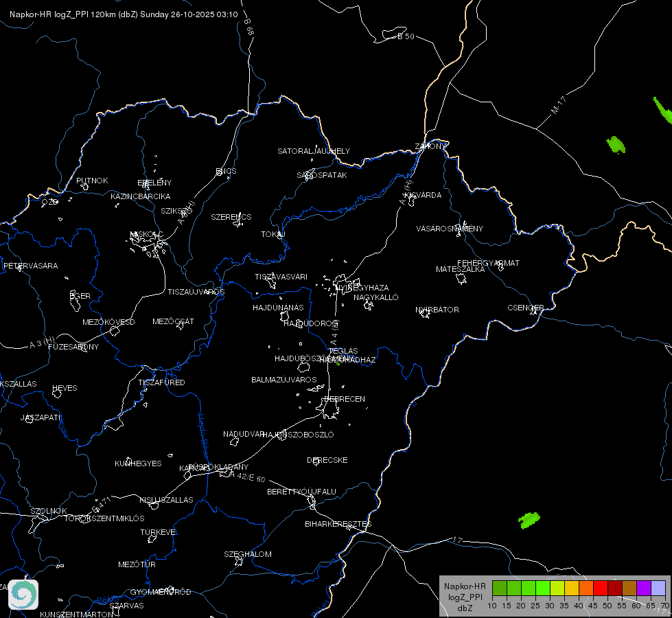Click the MEZŐCSÁT city label

(173, 321)
